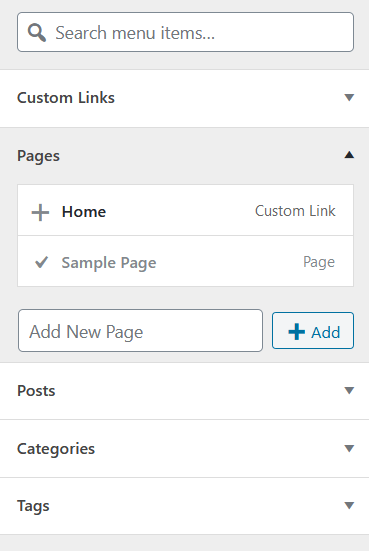
Task: Open the Custom Links section heading
Action: 66,98
